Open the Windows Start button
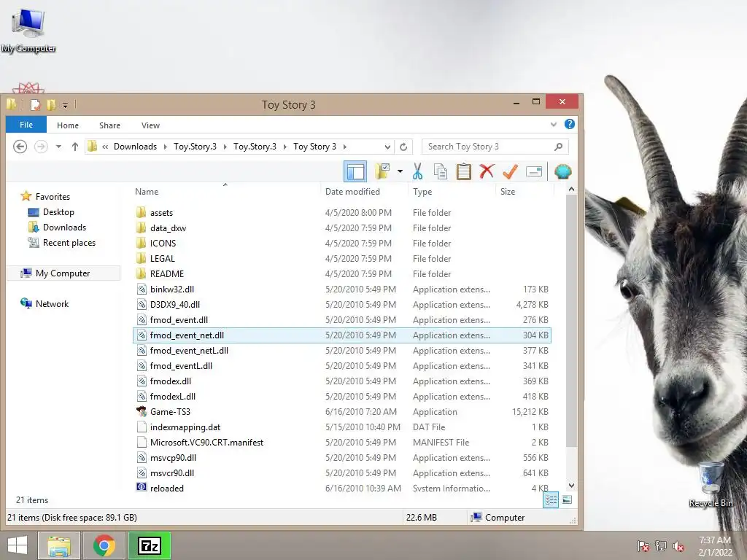The width and height of the screenshot is (747, 560). [18, 545]
